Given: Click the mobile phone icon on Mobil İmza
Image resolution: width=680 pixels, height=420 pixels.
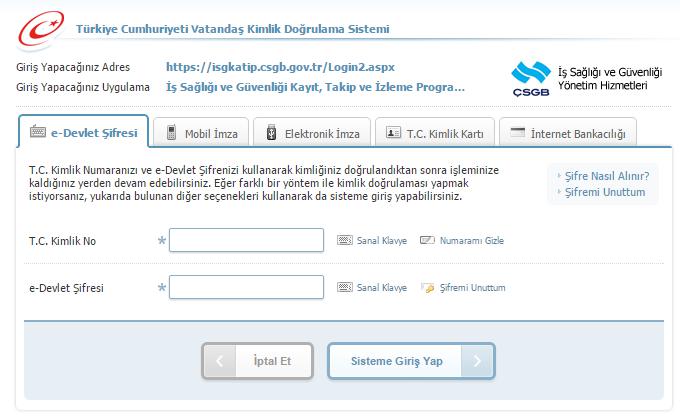Looking at the screenshot, I should click(173, 132).
